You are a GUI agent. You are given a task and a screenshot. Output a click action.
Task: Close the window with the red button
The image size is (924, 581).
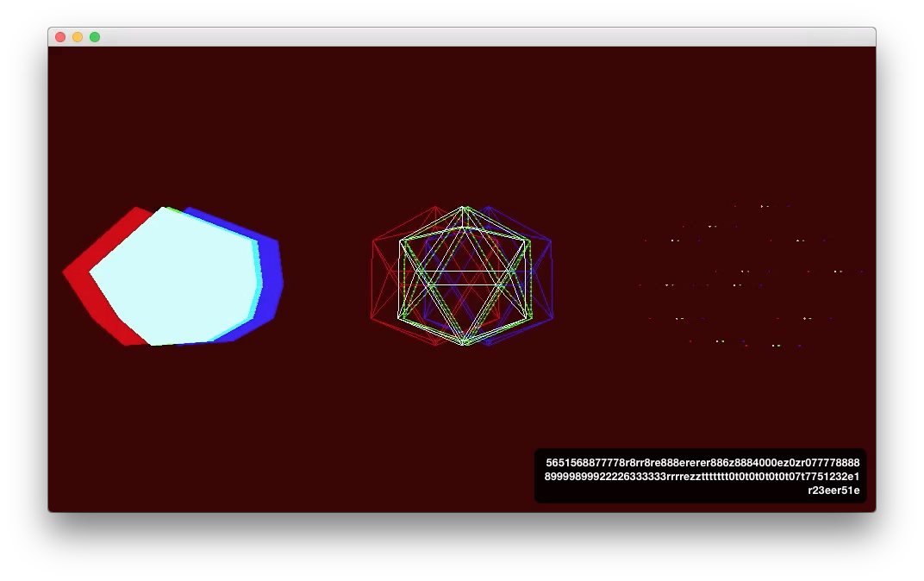click(60, 37)
